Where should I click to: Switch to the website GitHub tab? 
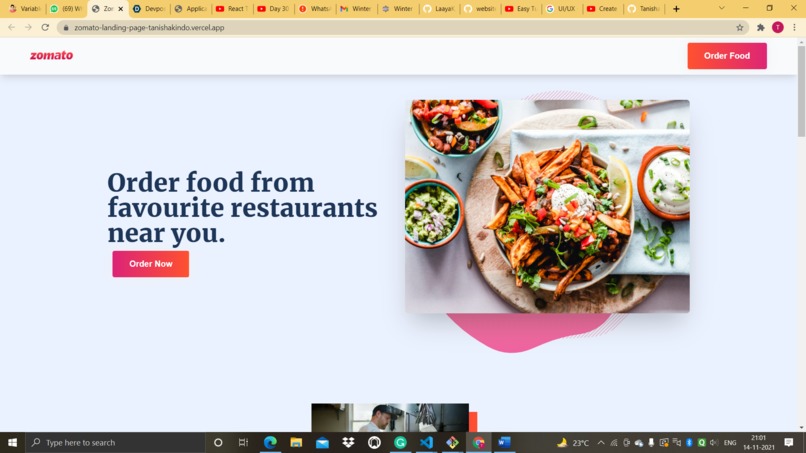[x=480, y=9]
